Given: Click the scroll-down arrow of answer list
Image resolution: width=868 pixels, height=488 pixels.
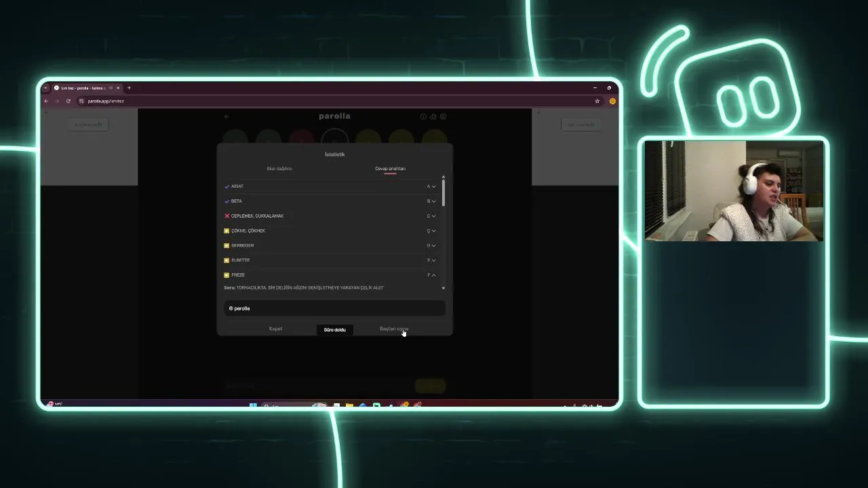Looking at the screenshot, I should point(443,288).
